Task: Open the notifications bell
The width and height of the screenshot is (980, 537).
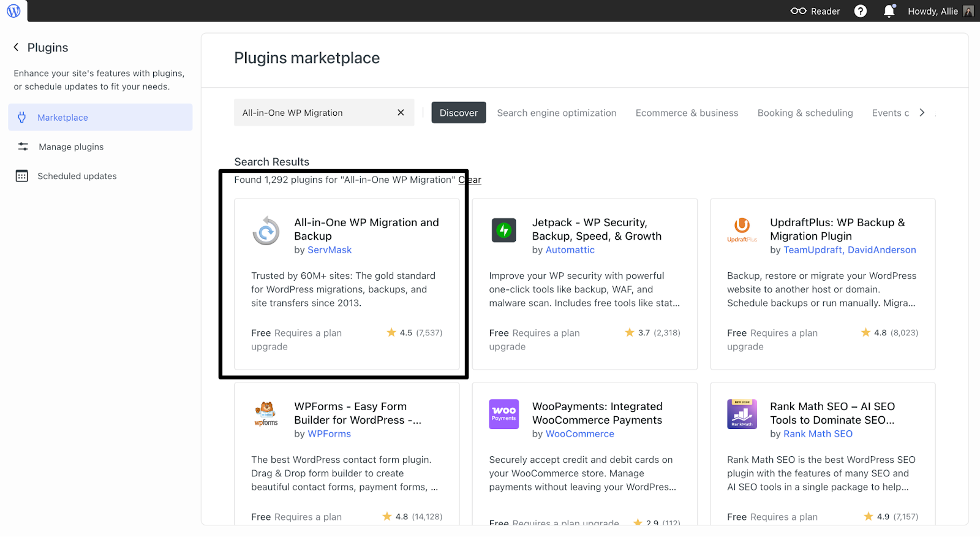Action: tap(889, 11)
